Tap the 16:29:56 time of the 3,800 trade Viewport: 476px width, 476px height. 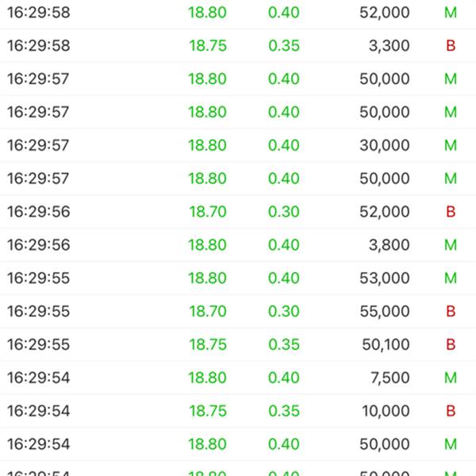tap(39, 244)
